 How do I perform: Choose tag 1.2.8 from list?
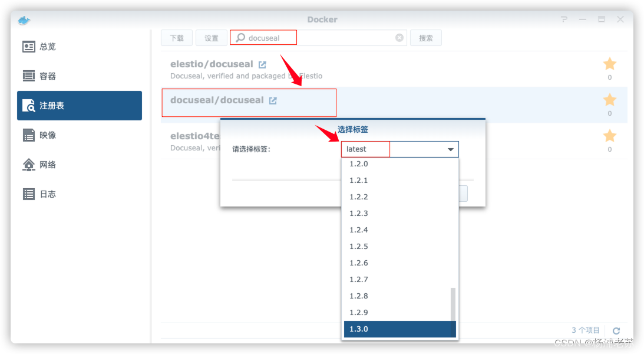[x=399, y=296]
